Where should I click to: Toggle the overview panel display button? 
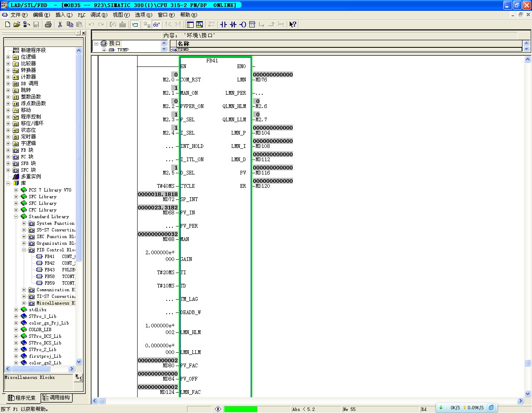[x=190, y=25]
